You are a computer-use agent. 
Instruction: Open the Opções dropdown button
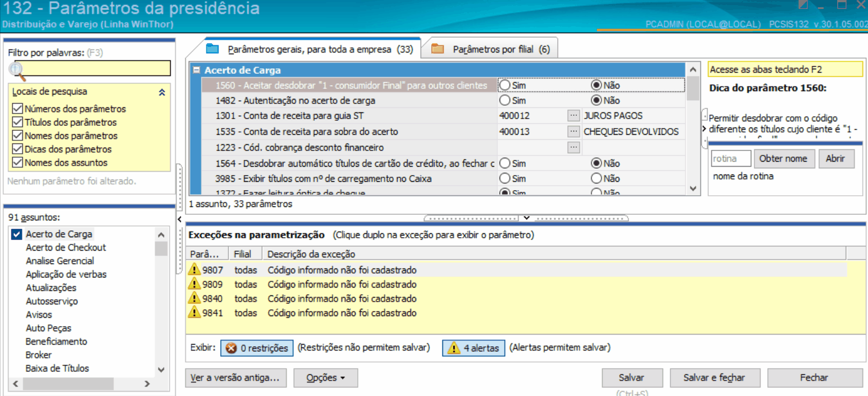point(325,378)
